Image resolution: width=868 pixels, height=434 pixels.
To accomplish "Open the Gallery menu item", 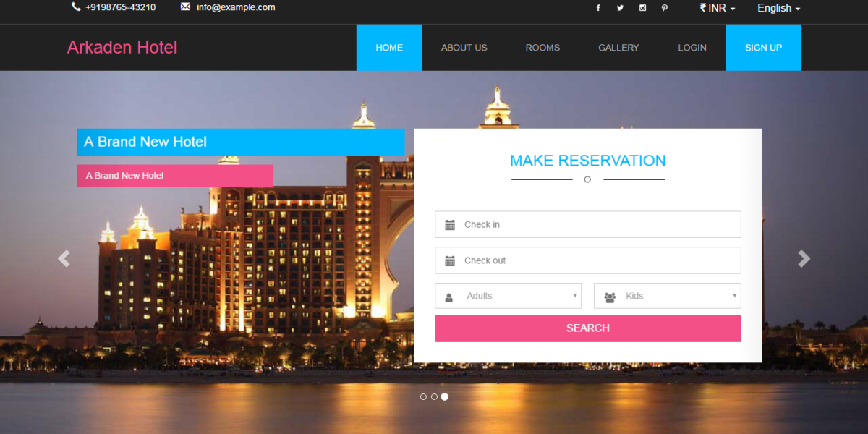I will (618, 48).
